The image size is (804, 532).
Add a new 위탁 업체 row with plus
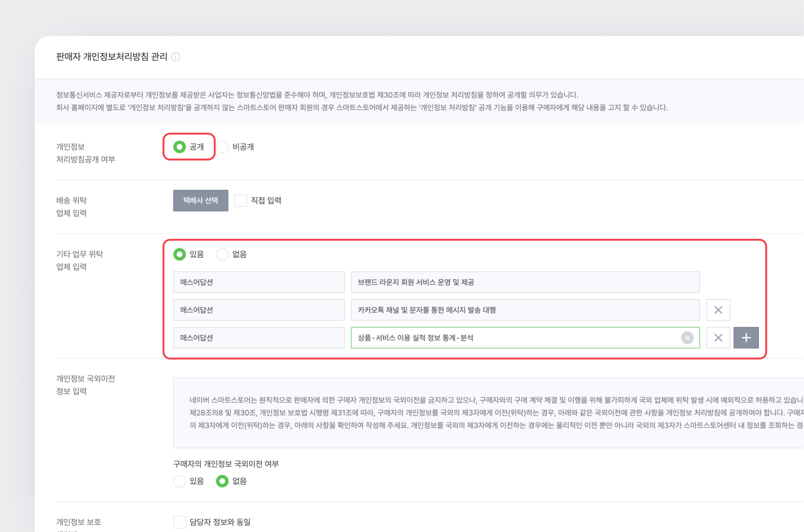coord(746,338)
